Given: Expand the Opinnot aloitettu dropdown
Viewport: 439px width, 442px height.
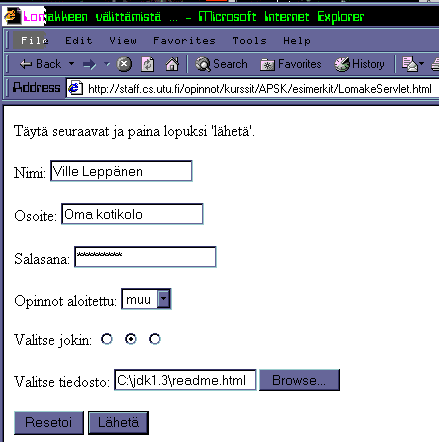Looking at the screenshot, I should (x=164, y=299).
